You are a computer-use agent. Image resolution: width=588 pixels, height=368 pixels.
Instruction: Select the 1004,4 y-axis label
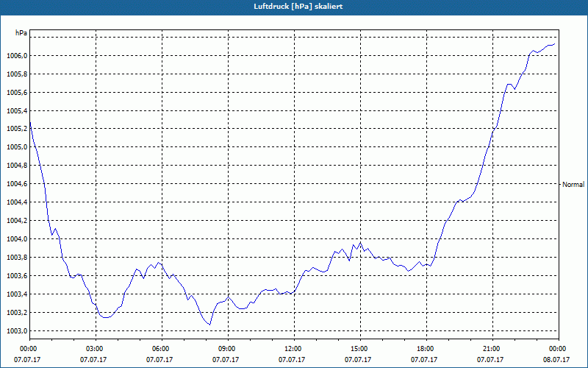17,202
